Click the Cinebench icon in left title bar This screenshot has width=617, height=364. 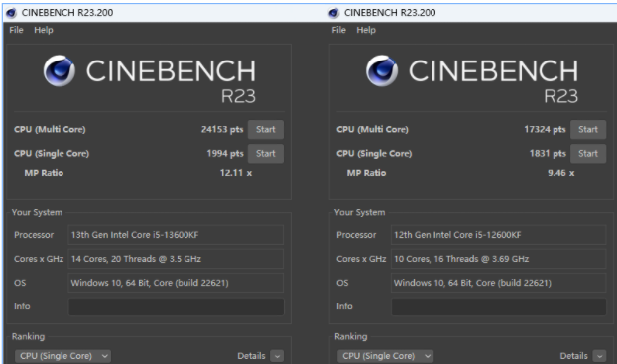pyautogui.click(x=11, y=13)
